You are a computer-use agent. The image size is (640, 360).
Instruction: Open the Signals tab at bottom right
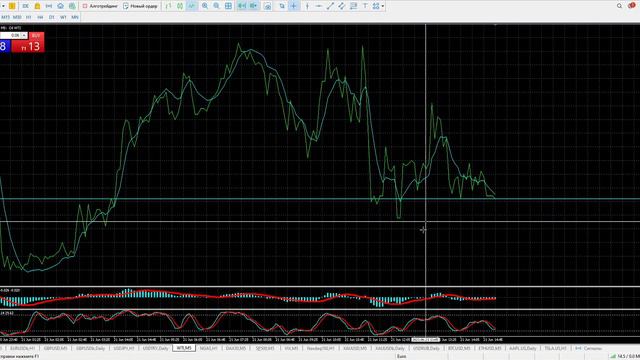coord(589,348)
